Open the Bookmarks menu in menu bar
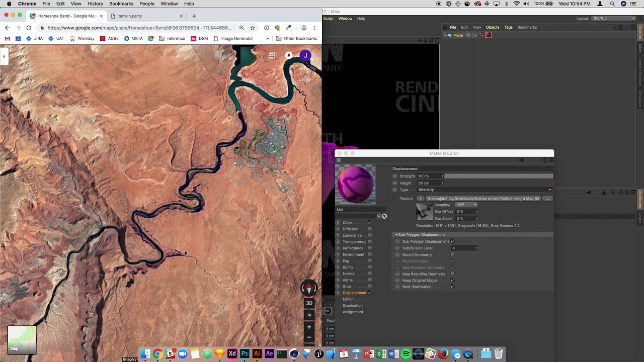 click(121, 4)
